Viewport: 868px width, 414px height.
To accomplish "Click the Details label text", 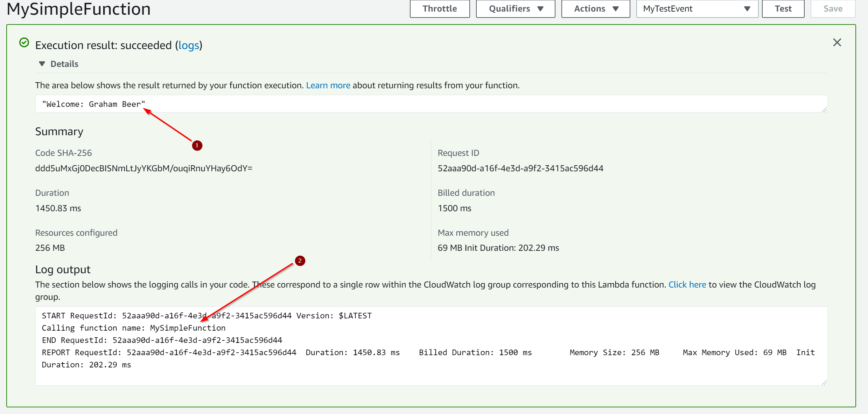I will pos(64,64).
